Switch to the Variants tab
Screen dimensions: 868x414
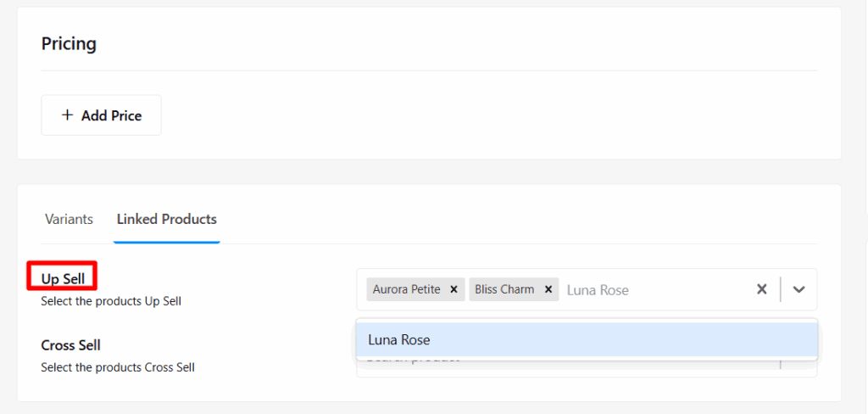[69, 219]
